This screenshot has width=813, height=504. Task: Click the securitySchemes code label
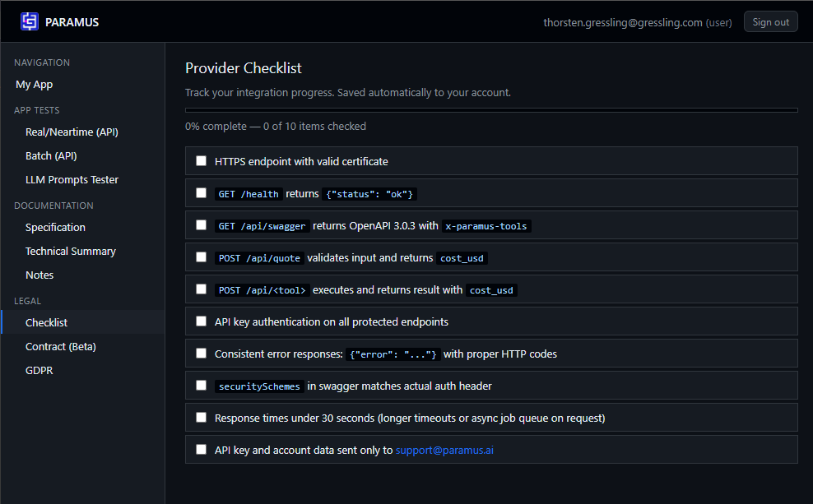click(259, 387)
